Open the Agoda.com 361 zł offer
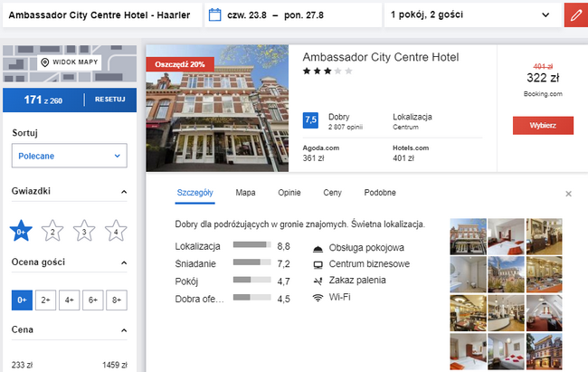588x372 pixels. 321,153
